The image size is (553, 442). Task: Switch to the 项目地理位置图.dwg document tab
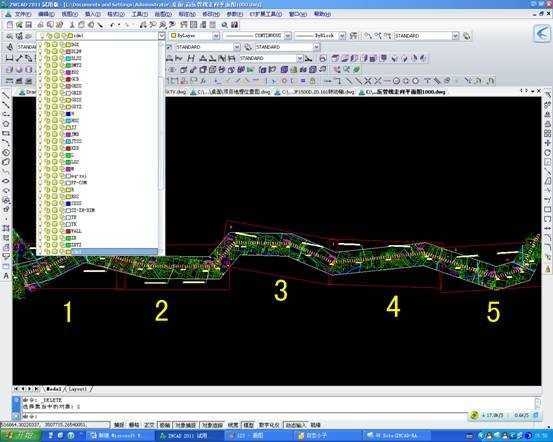(231, 92)
